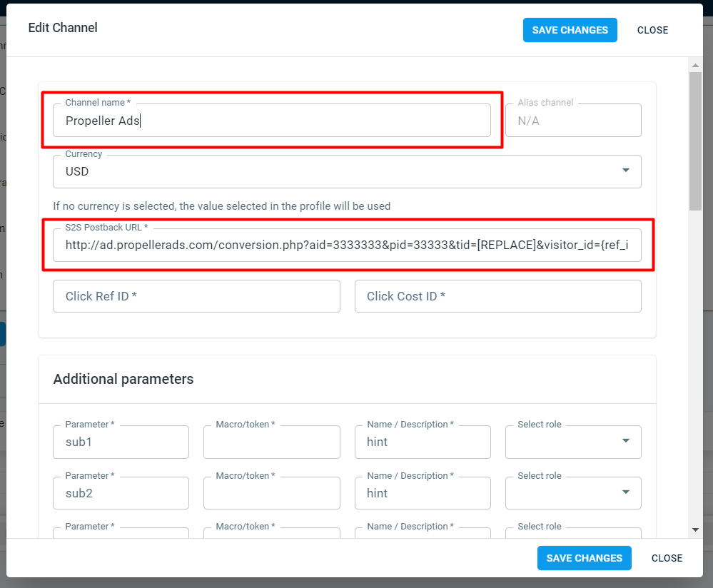Screen dimensions: 713x588
Task: Click the scrollbar down arrow
Action: 695,529
